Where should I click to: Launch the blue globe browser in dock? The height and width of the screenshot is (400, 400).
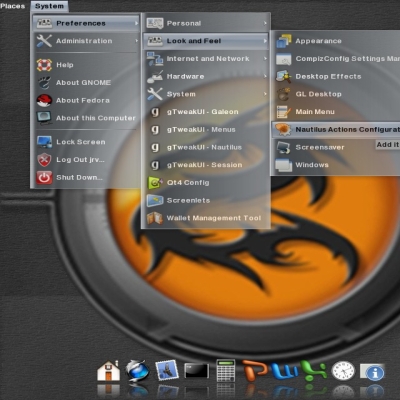137,371
